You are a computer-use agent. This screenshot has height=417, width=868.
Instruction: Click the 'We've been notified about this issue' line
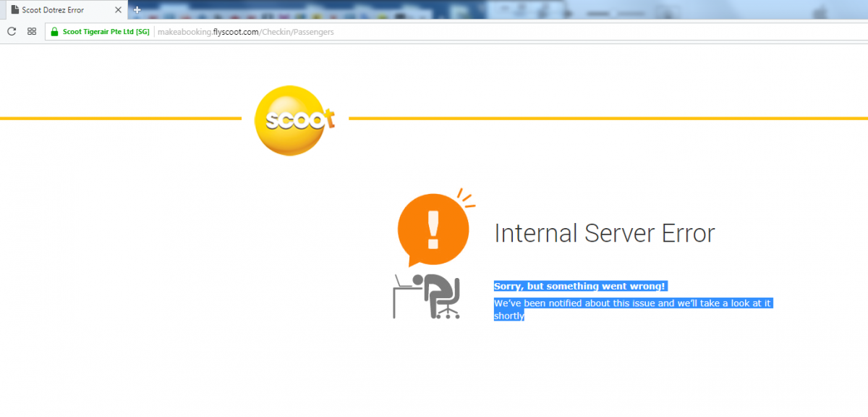[633, 303]
